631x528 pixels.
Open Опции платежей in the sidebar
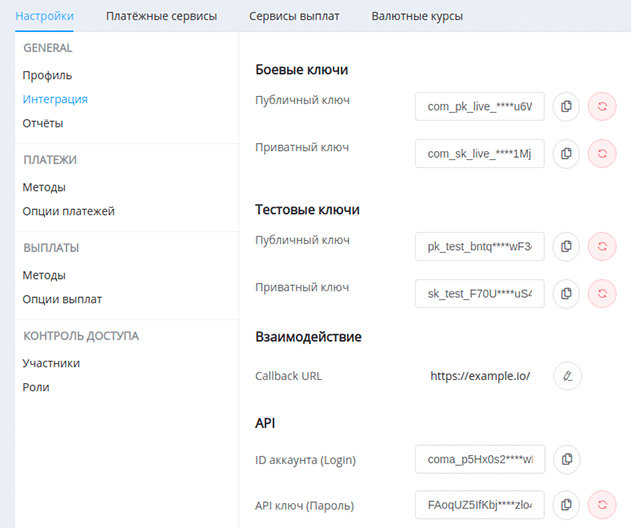click(x=68, y=211)
